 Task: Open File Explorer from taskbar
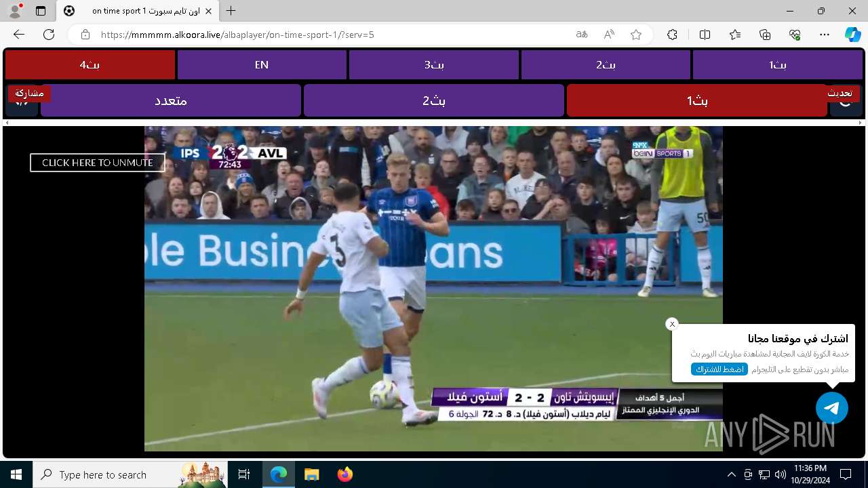pyautogui.click(x=311, y=474)
